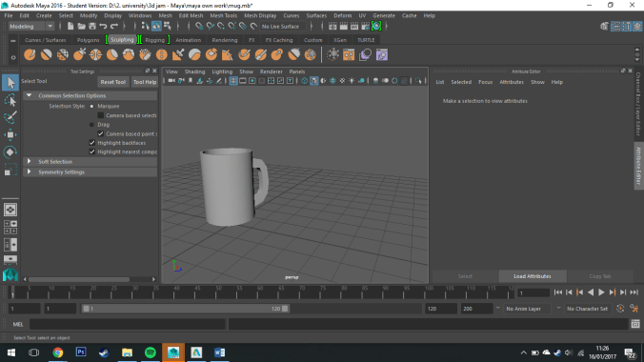Switch to the Polygons shelf tab
The height and width of the screenshot is (362, 644).
pyautogui.click(x=89, y=40)
